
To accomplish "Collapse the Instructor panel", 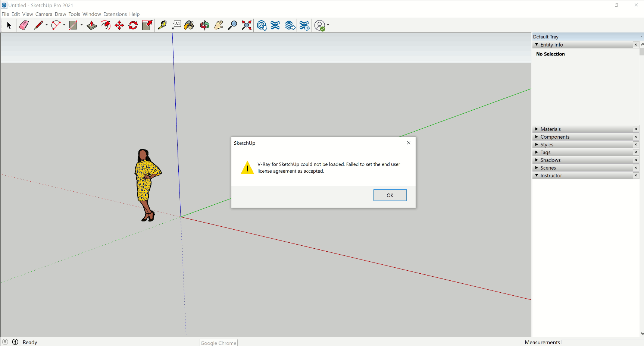I will (537, 175).
